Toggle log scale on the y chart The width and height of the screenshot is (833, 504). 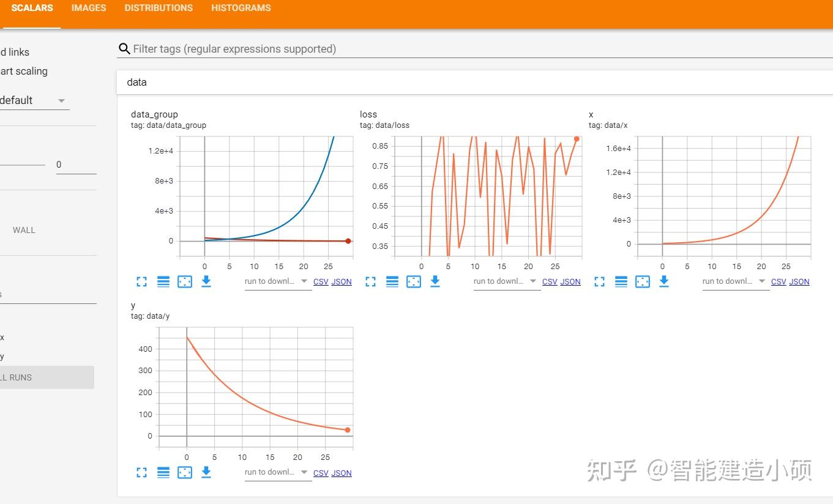(x=163, y=472)
